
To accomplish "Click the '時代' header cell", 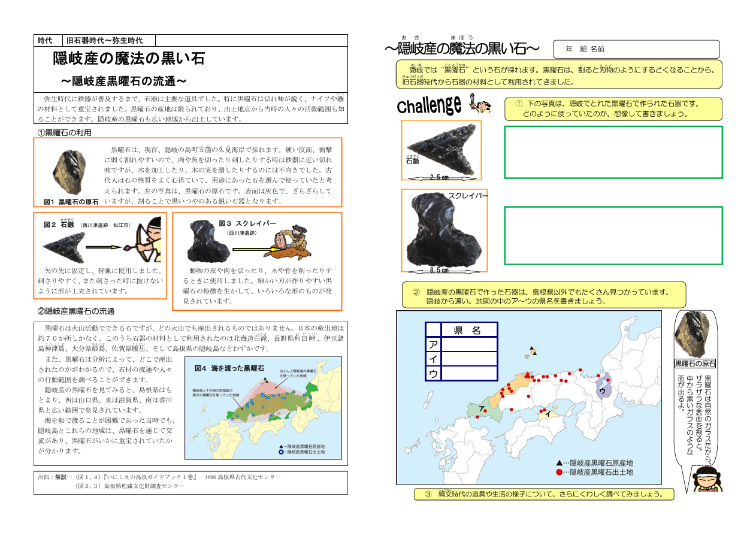I will (49, 40).
